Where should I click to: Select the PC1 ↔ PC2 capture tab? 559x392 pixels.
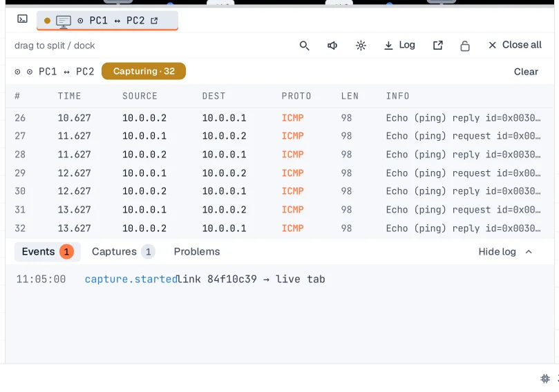click(x=107, y=21)
